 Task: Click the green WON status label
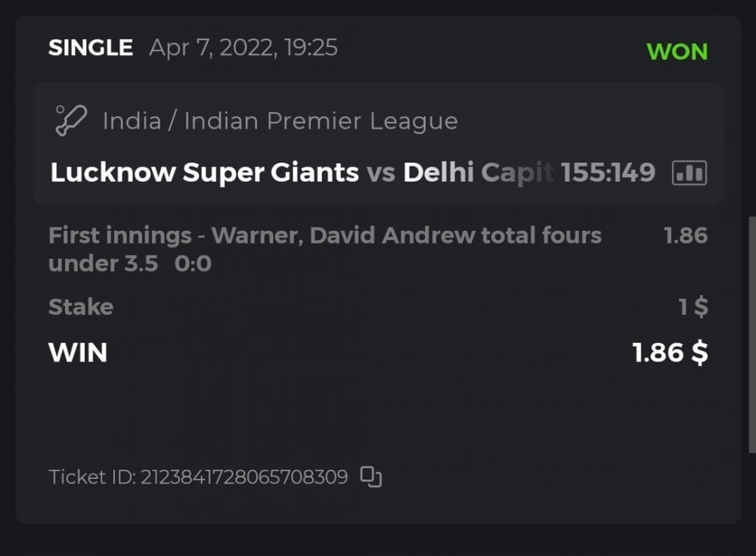click(x=677, y=51)
